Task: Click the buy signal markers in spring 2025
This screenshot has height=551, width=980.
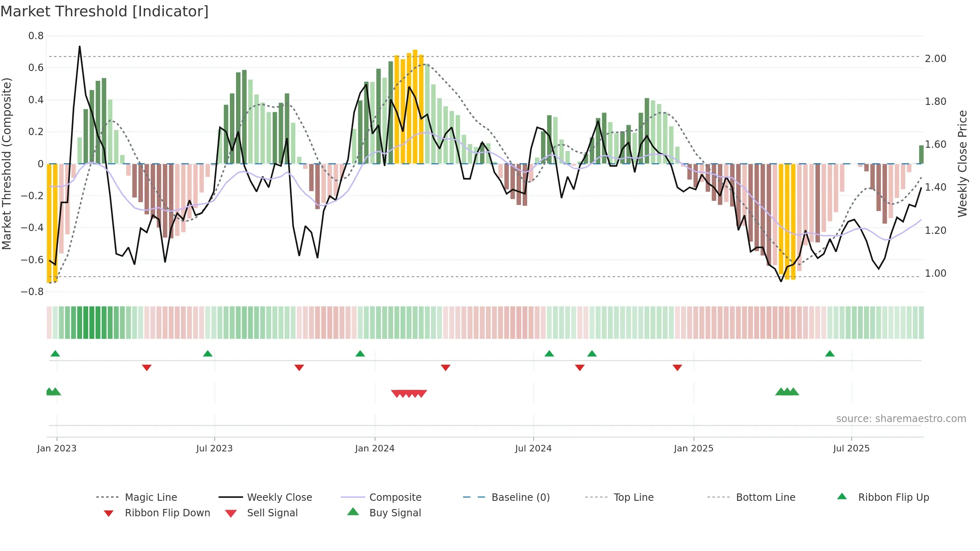Action: click(x=787, y=391)
